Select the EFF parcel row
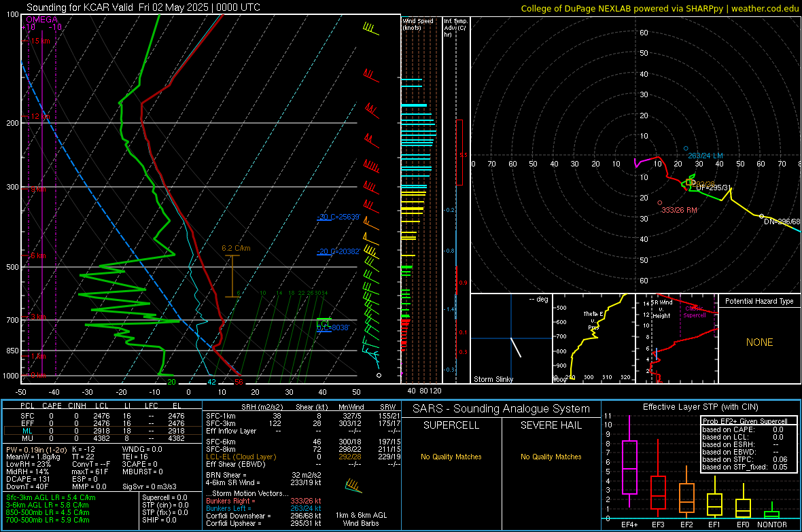Viewport: 802px width, 532px height. click(x=103, y=423)
